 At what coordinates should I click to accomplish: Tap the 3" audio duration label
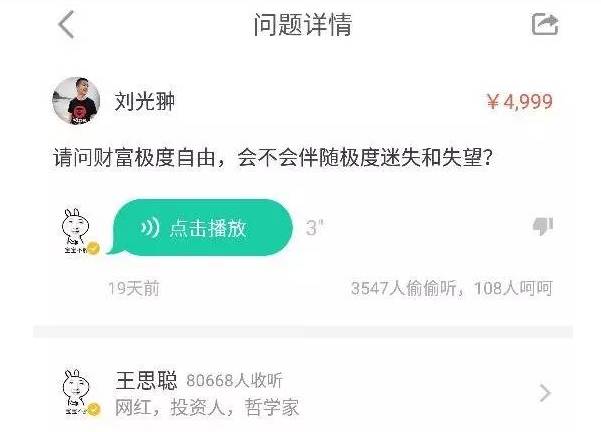click(314, 228)
